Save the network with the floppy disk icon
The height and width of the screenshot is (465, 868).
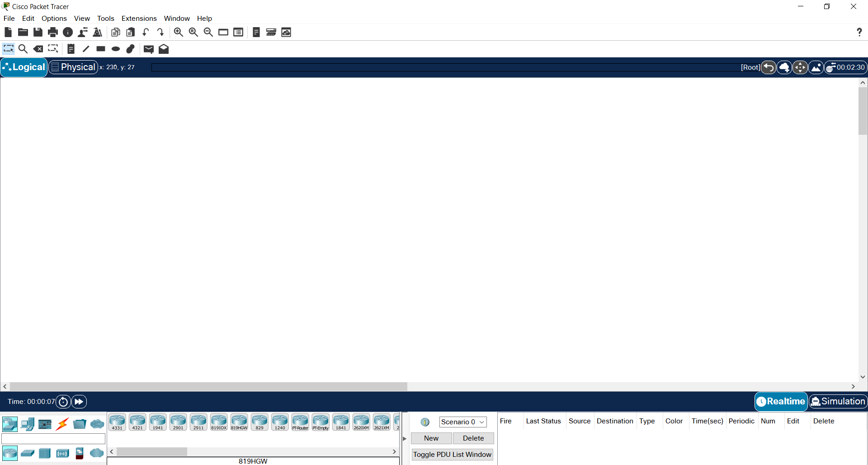pos(38,32)
